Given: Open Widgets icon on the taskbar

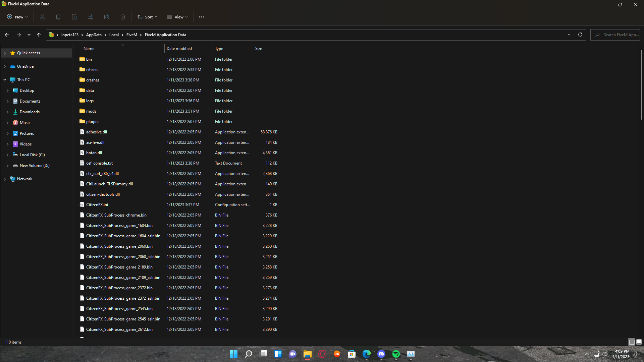Looking at the screenshot, I should 278,354.
